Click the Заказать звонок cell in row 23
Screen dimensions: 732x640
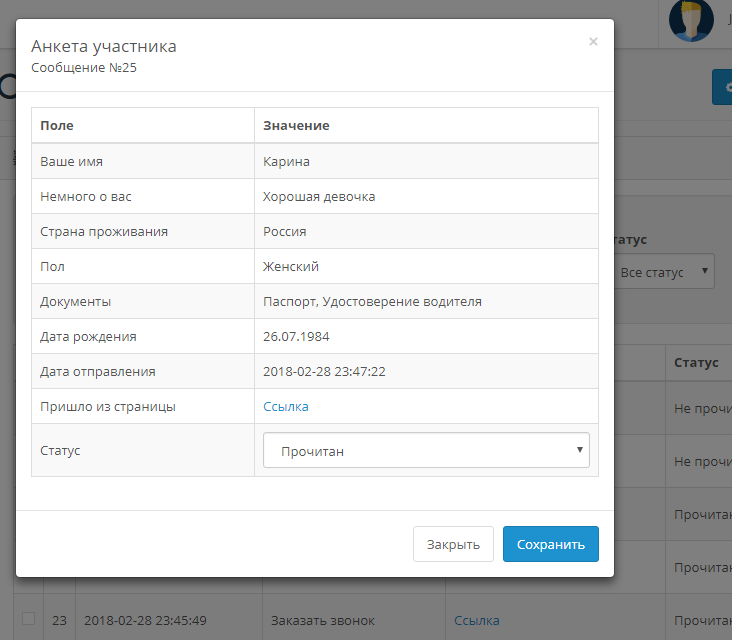(323, 620)
